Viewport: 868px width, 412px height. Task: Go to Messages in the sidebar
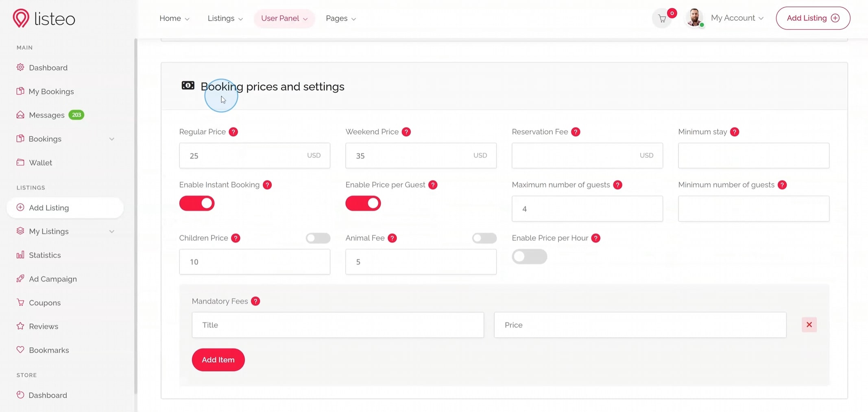coord(46,115)
